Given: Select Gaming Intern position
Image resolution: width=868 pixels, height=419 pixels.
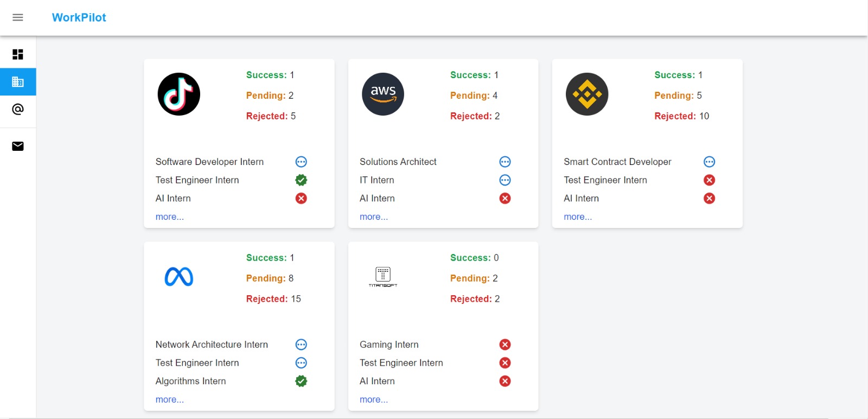Looking at the screenshot, I should coord(389,345).
